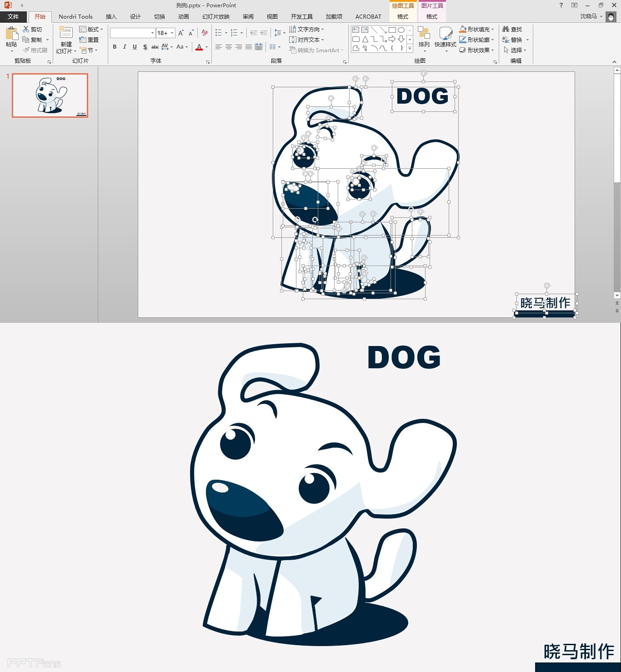Screen dimensions: 621x672
Task: Toggle Bold formatting
Action: pos(115,47)
